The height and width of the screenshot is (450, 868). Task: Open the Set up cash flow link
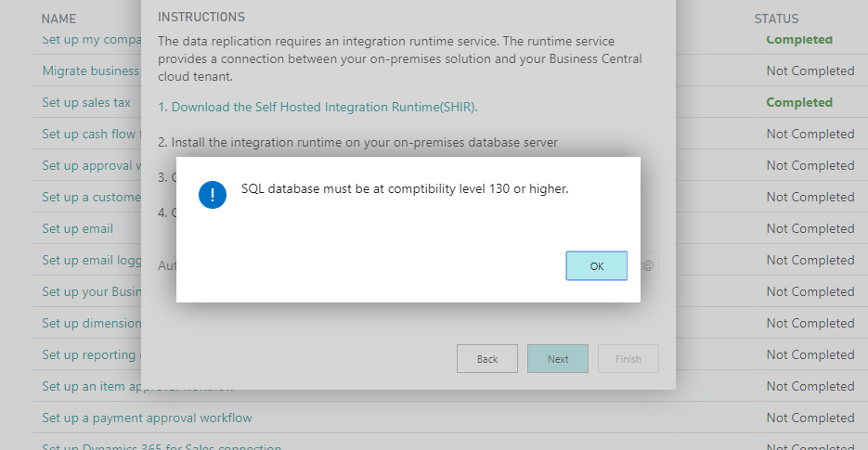click(x=90, y=135)
